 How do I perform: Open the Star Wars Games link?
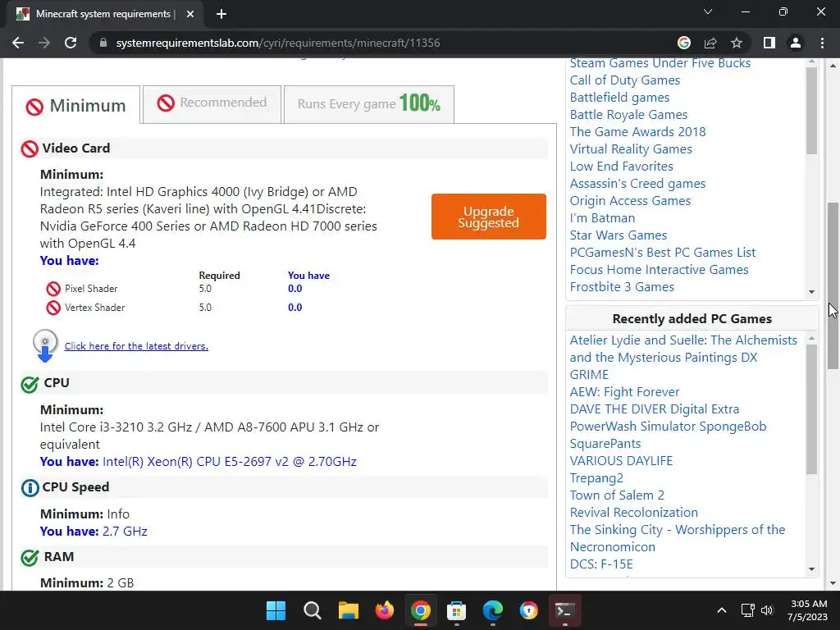point(619,235)
